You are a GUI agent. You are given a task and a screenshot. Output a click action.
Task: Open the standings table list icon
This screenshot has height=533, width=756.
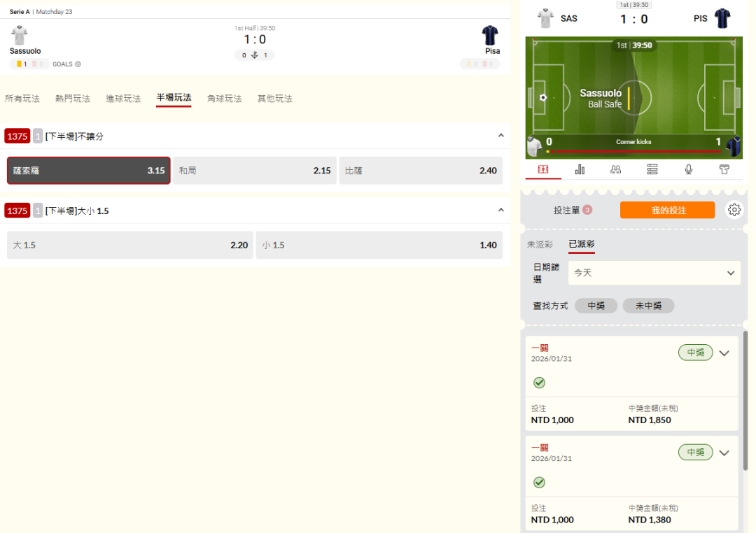click(652, 169)
